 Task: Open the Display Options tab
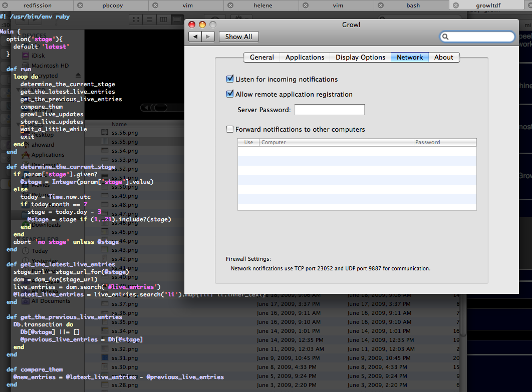(360, 57)
